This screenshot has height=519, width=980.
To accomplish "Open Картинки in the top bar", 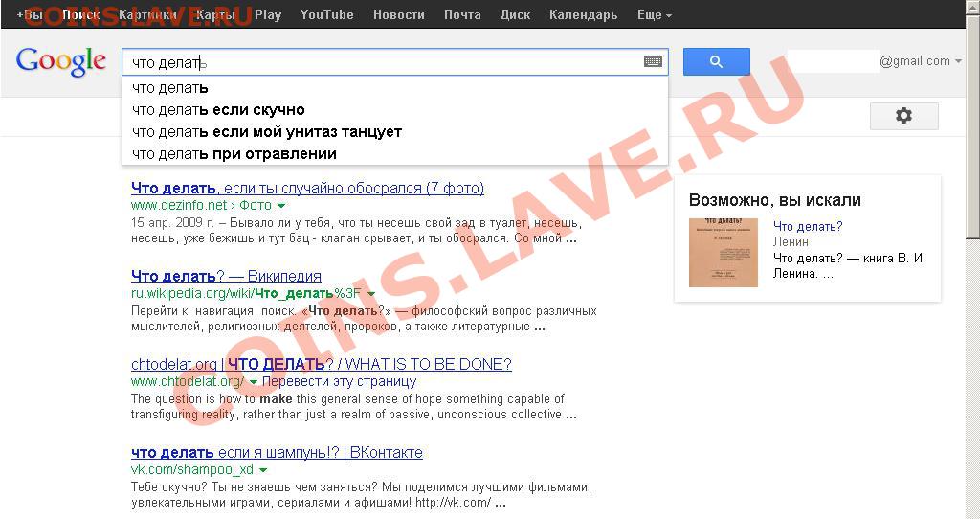I will (x=147, y=14).
